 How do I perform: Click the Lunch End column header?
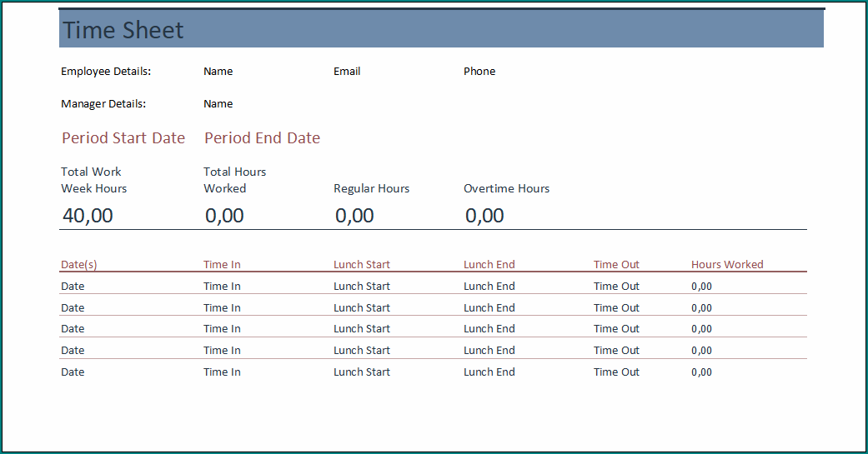pos(489,265)
